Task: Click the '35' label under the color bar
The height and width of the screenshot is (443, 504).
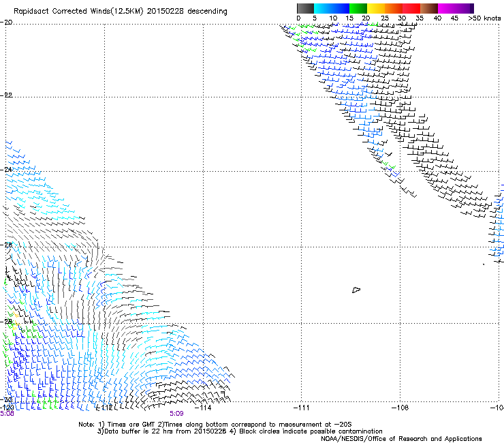Action: coord(420,18)
